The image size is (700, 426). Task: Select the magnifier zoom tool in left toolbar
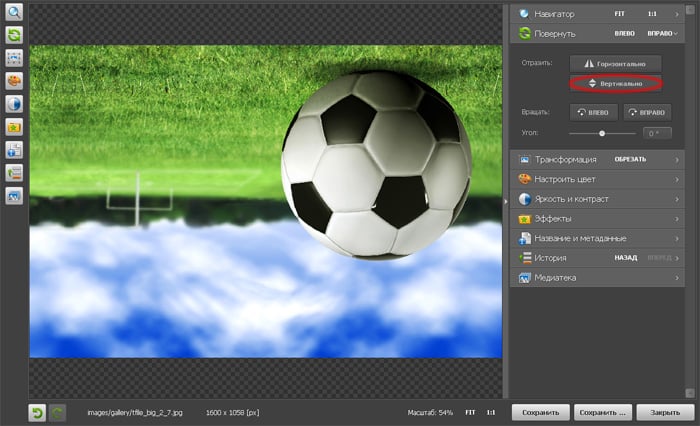[x=15, y=13]
